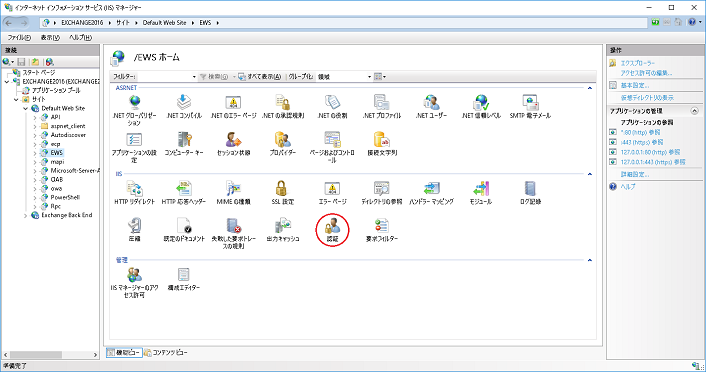The height and width of the screenshot is (372, 706).
Task: Collapse the Default Web Site tree node
Action: click(x=26, y=109)
